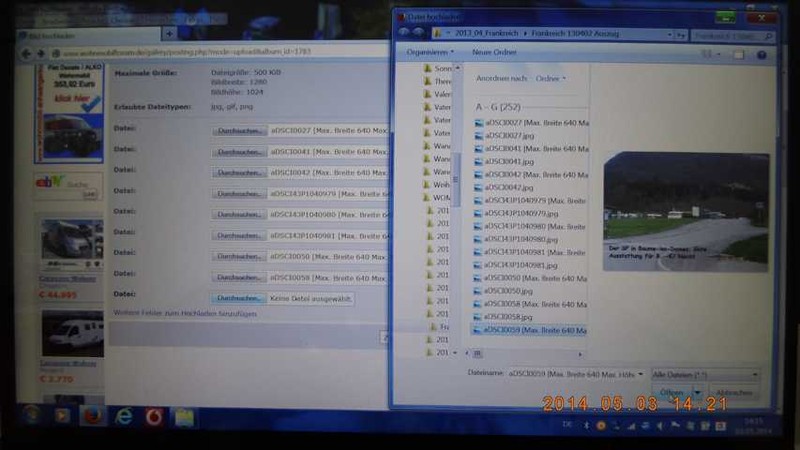Open the Organisieren menu
The height and width of the screenshot is (450, 800).
[x=430, y=52]
